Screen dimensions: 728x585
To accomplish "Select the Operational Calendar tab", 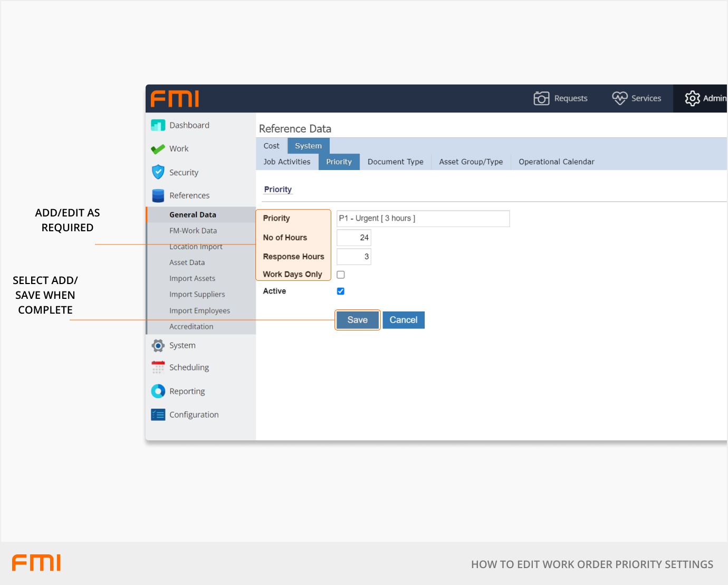I will 556,162.
